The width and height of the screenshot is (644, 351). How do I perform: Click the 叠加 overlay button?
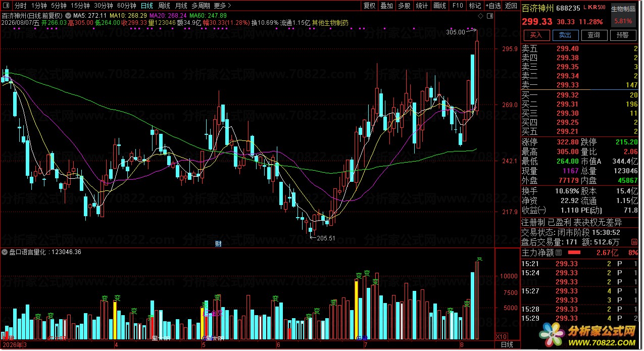pyautogui.click(x=387, y=6)
